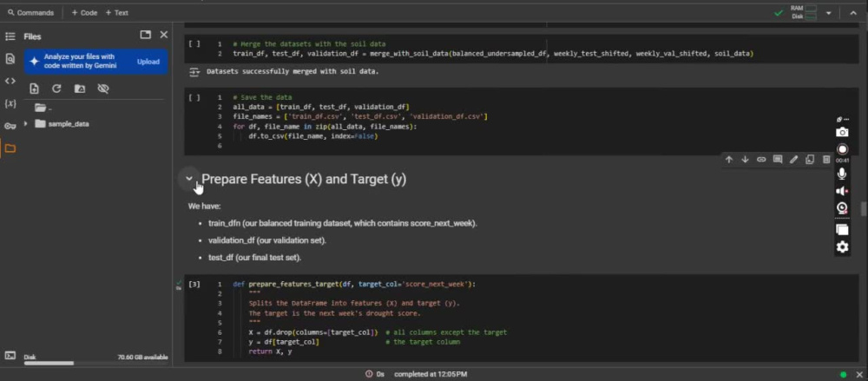Click the 'test_df (our final test set)' bullet
This screenshot has width=868, height=381.
[254, 258]
